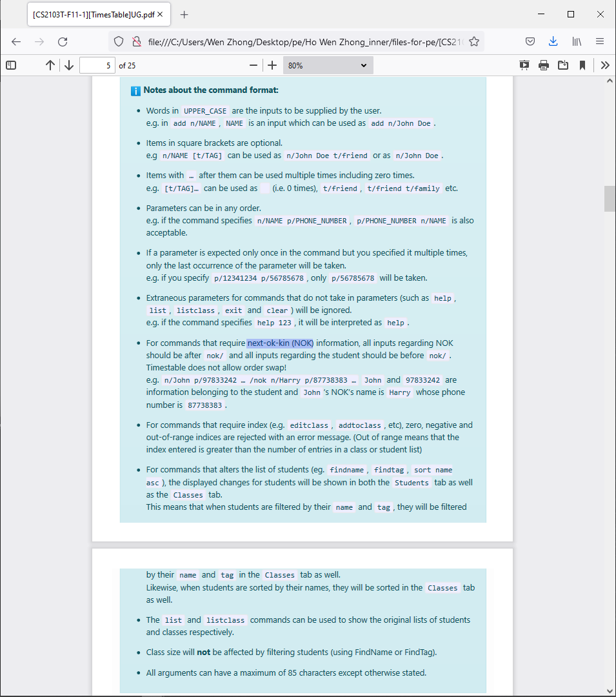
Task: Print the PDF document
Action: point(544,65)
